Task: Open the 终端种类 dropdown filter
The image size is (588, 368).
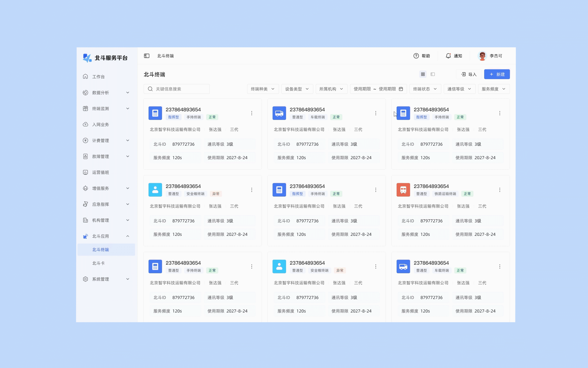Action: point(263,89)
